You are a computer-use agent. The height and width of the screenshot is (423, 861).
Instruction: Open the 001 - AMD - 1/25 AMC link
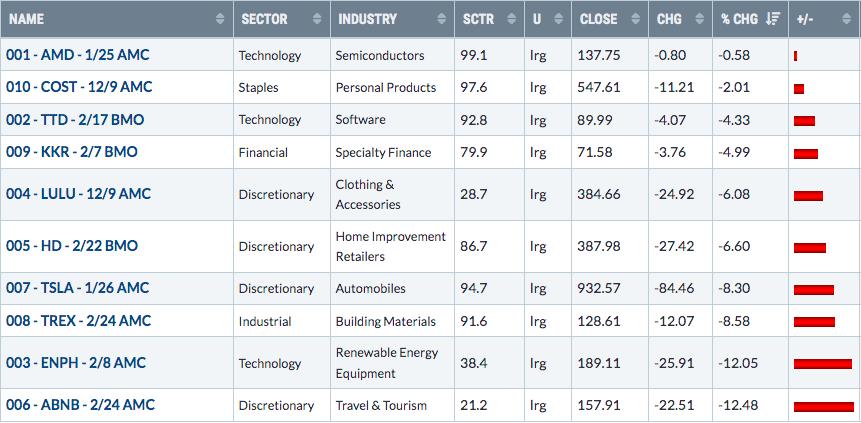[77, 55]
